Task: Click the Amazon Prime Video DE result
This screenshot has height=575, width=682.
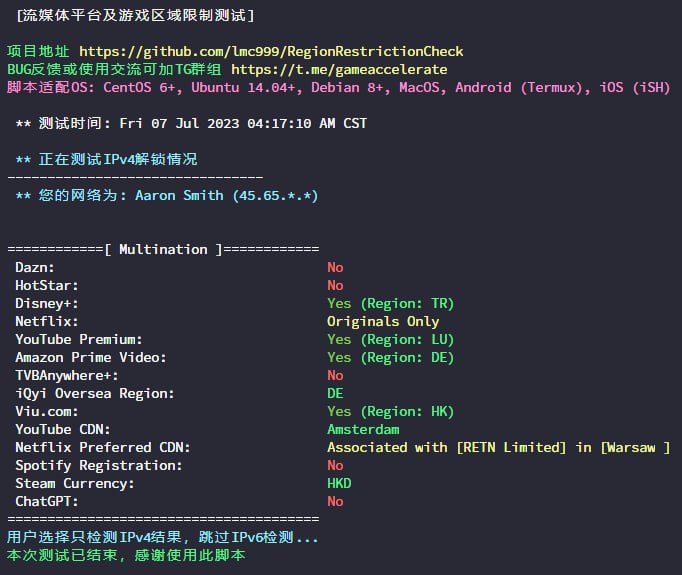Action: tap(390, 357)
